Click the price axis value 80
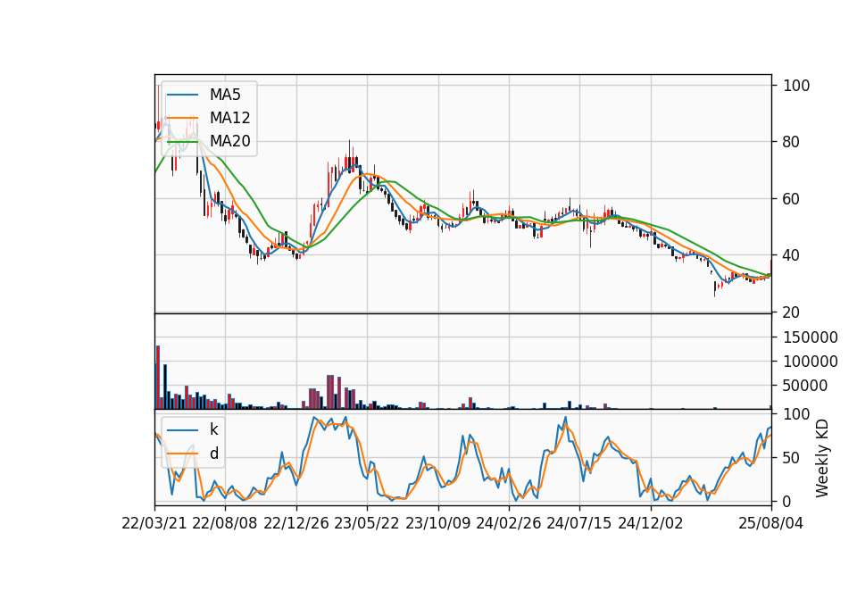Image resolution: width=857 pixels, height=616 pixels. (x=792, y=142)
